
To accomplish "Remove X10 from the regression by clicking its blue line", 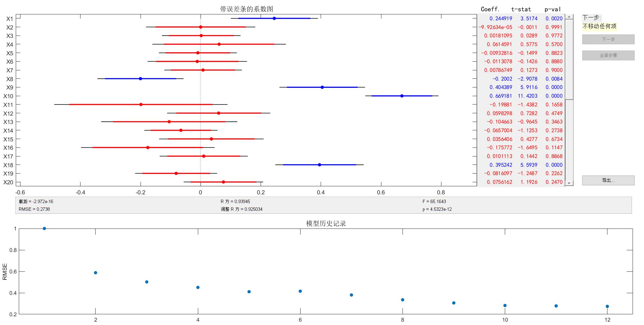I will tap(401, 96).
